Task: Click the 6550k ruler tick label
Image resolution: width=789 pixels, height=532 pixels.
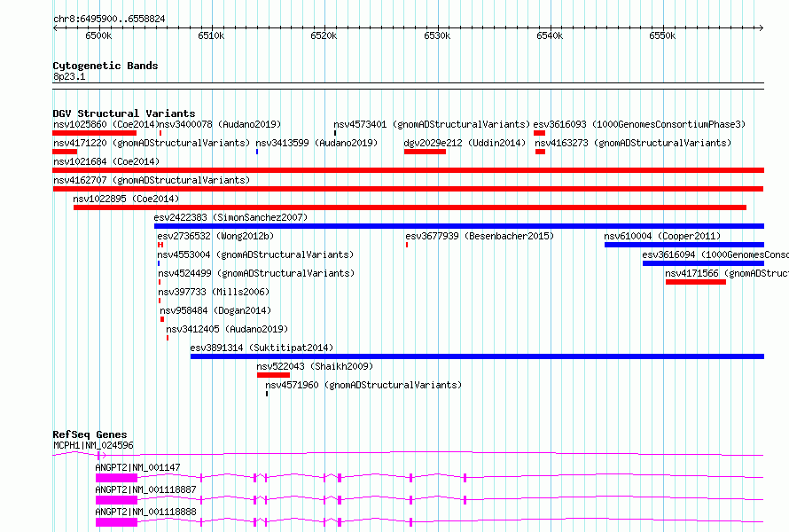Action: pos(663,36)
